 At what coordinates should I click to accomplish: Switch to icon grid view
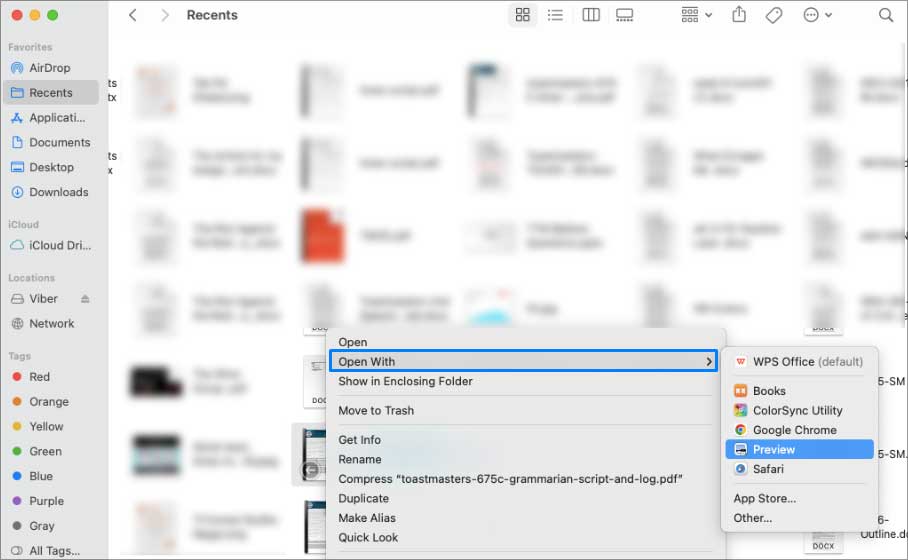click(522, 15)
